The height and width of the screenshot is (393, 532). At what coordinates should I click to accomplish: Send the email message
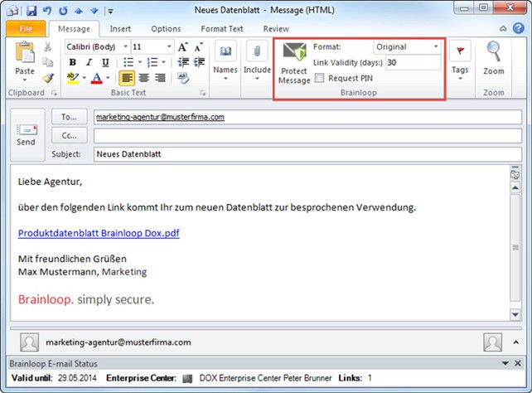point(27,135)
